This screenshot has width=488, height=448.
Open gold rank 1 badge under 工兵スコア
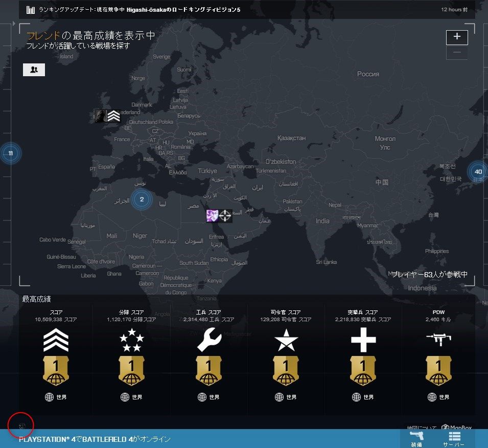tap(209, 371)
